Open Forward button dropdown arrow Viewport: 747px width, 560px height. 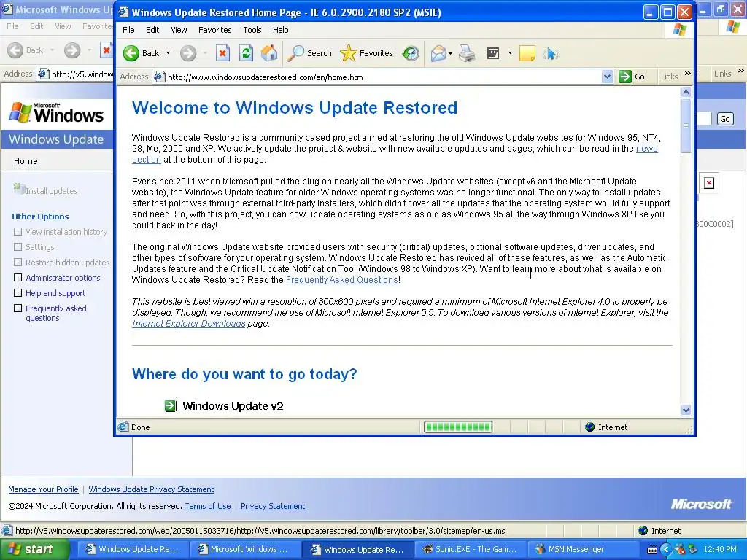pyautogui.click(x=205, y=53)
